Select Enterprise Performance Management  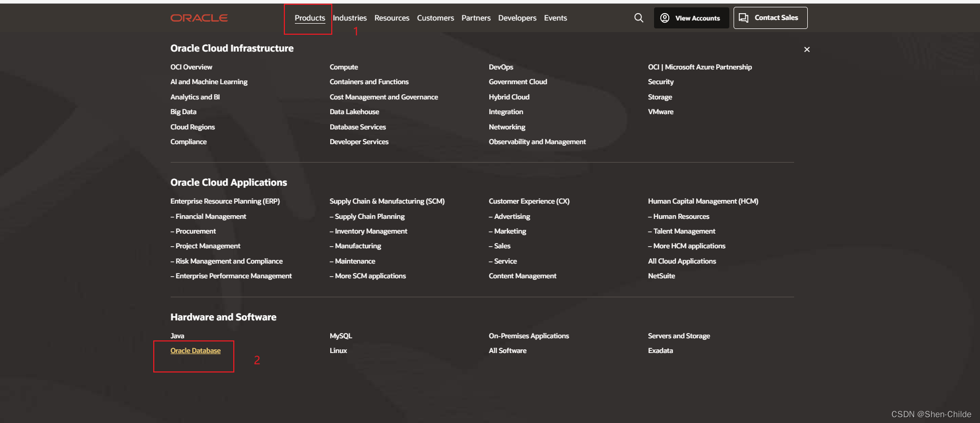(x=231, y=276)
